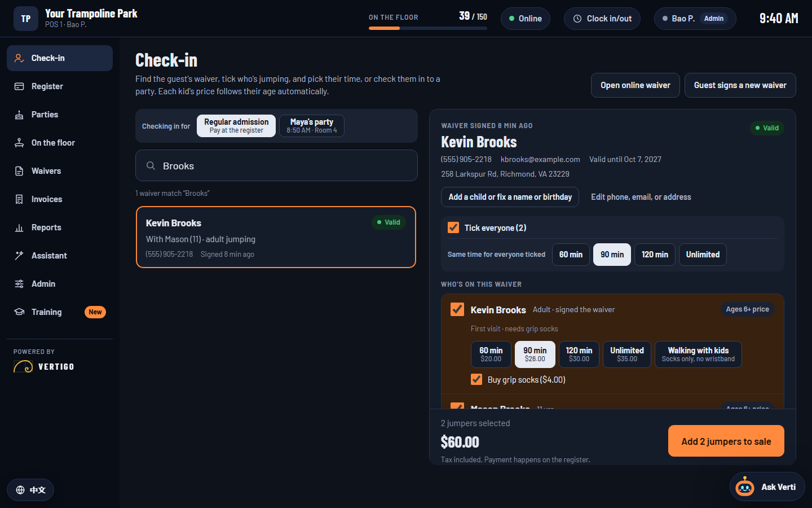Open Check-in from the sidebar

[x=60, y=58]
